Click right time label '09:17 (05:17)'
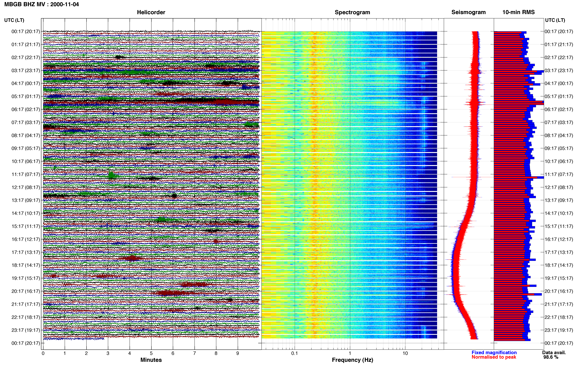Viewport: 588px width, 368px height. tap(559, 148)
